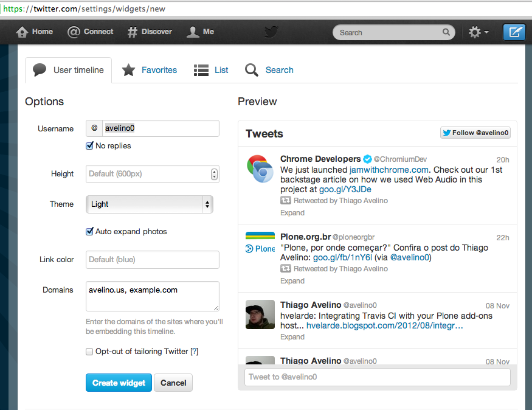
Task: Expand the Chrome Developers tweet
Action: (x=292, y=213)
